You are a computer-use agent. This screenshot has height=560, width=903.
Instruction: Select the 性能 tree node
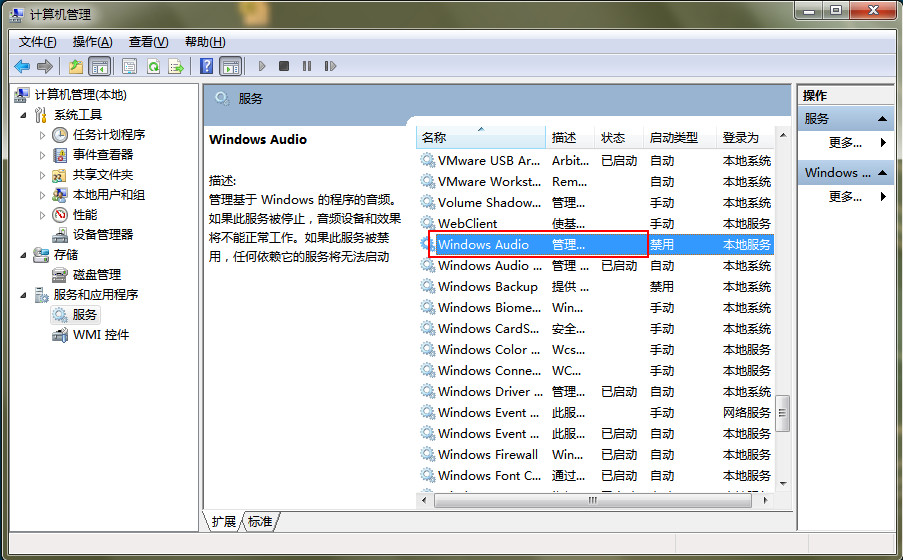tap(85, 215)
